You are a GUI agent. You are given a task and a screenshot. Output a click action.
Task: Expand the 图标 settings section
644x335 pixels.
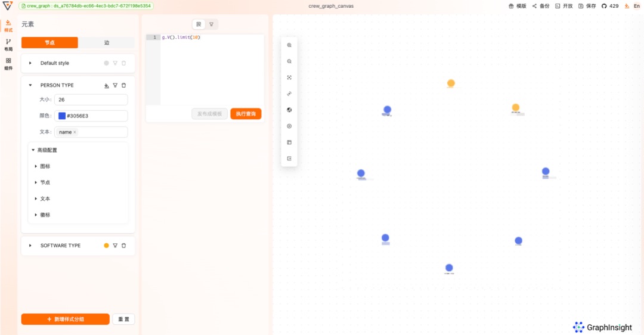coord(36,166)
